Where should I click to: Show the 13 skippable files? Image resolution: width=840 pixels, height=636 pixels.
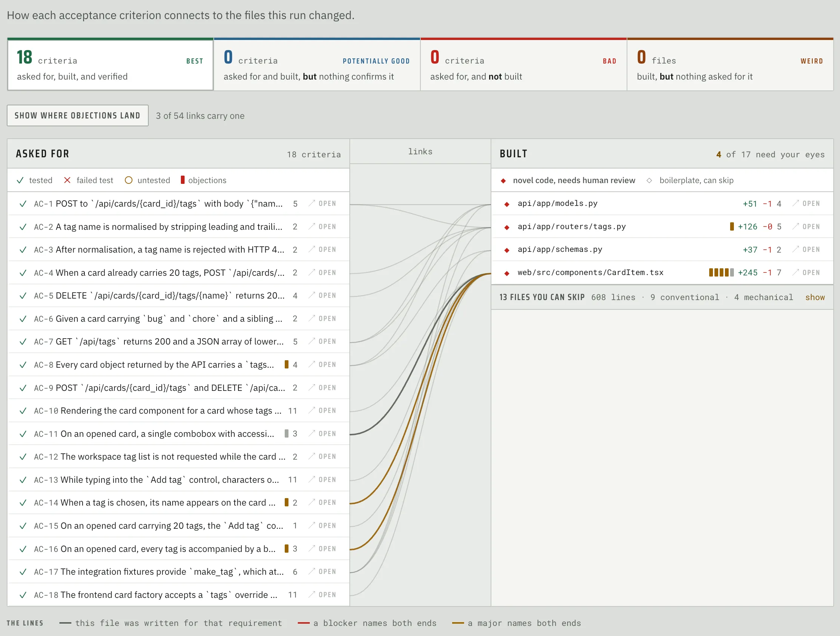pyautogui.click(x=815, y=297)
